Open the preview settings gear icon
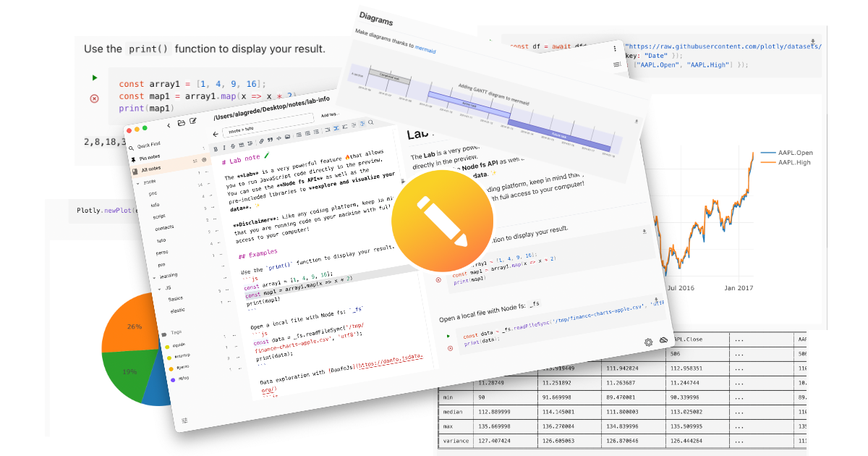The image size is (868, 456). click(648, 342)
